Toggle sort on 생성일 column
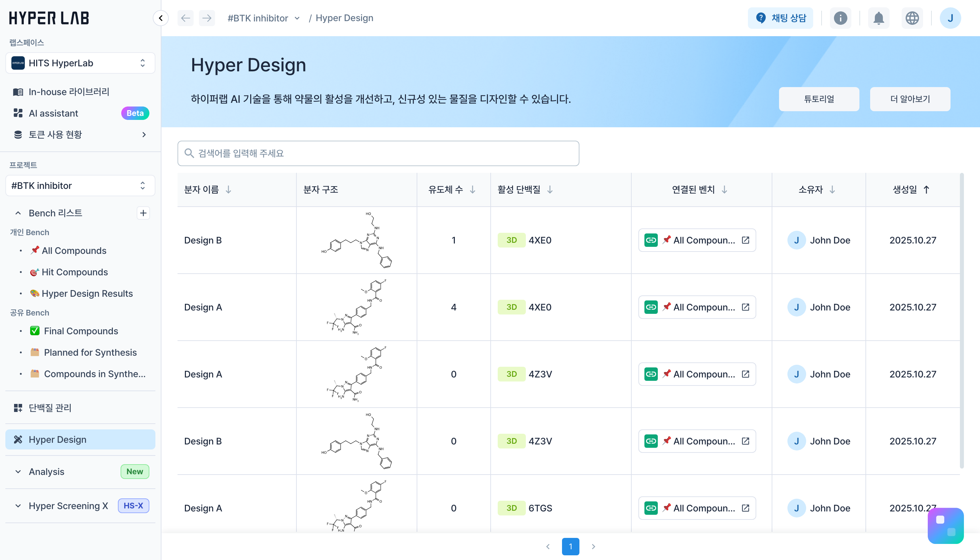 pyautogui.click(x=926, y=190)
